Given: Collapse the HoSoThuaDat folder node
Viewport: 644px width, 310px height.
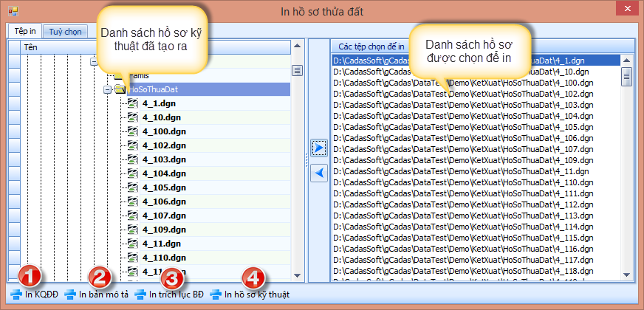Looking at the screenshot, I should click(x=107, y=89).
